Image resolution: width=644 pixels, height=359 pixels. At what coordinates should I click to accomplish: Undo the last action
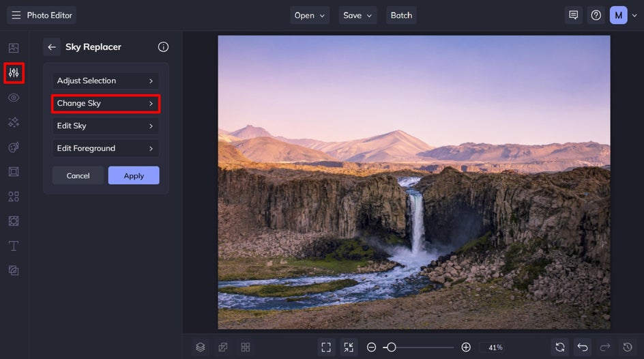pos(583,347)
